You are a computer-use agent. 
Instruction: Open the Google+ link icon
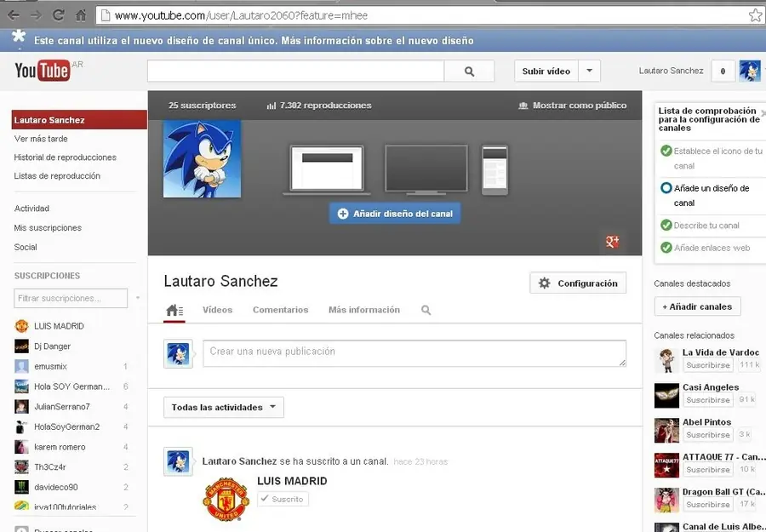click(612, 242)
